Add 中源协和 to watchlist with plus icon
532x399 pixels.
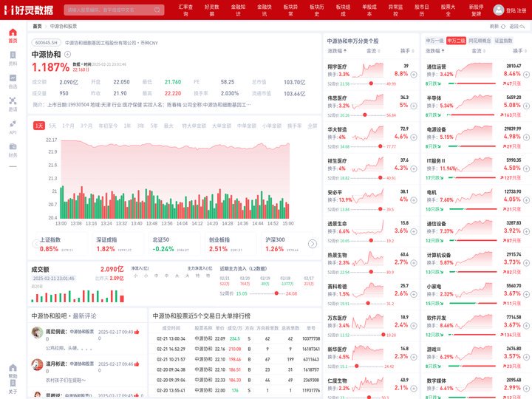point(67,54)
